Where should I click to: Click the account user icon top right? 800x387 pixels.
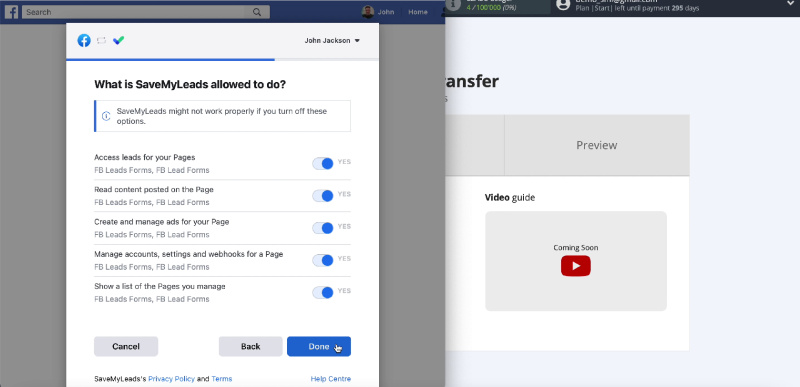[563, 4]
